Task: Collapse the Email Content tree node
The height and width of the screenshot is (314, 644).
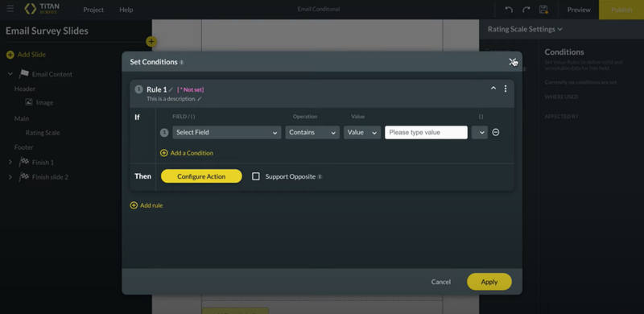Action: coord(10,74)
